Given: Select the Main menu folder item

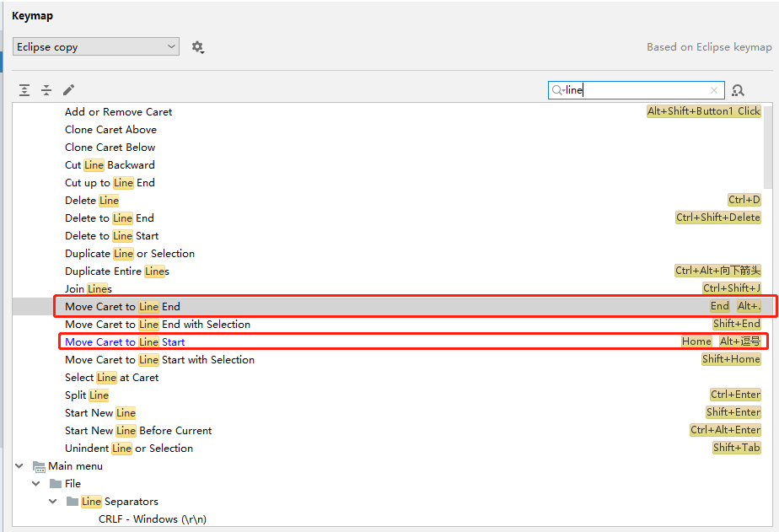Looking at the screenshot, I should [68, 466].
